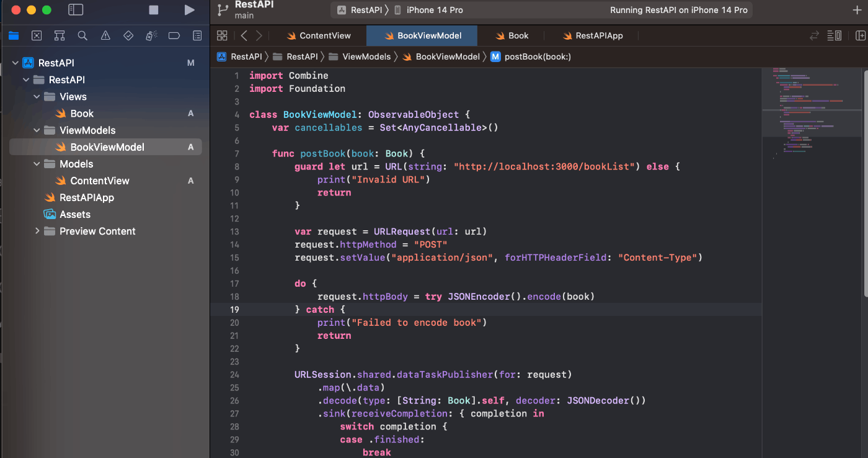The image size is (868, 458).
Task: Choose the RestAPI scheme in toolbar
Action: pos(360,10)
